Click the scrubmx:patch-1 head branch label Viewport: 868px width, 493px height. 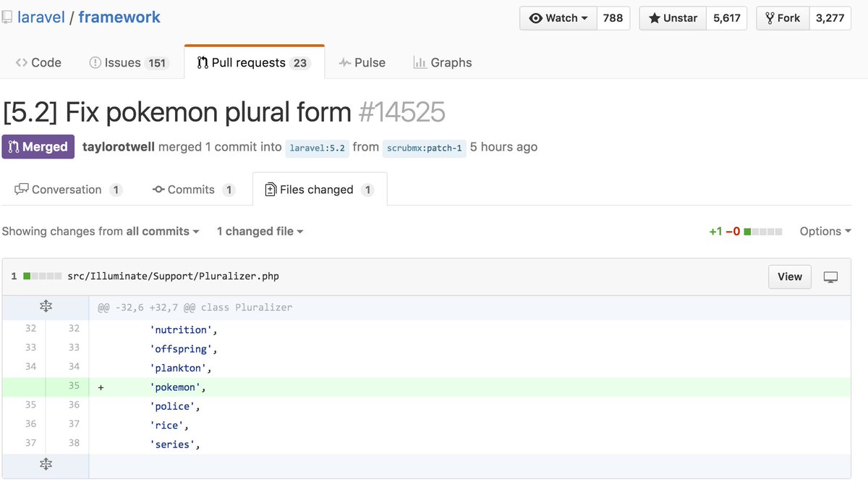point(424,148)
